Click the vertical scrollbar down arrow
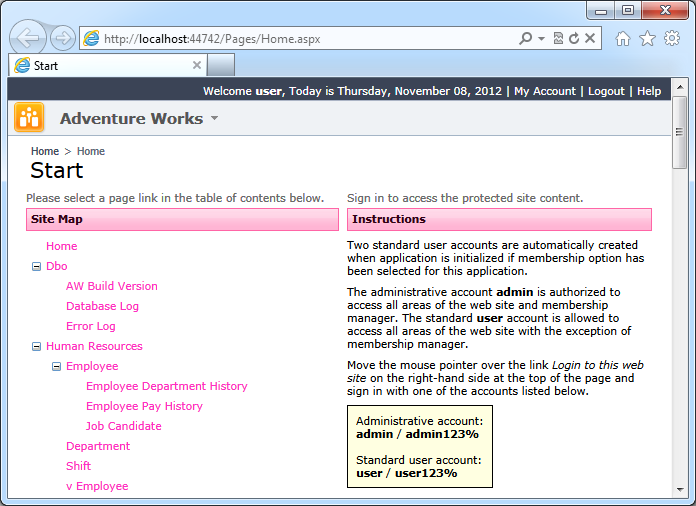The image size is (696, 506). [680, 489]
